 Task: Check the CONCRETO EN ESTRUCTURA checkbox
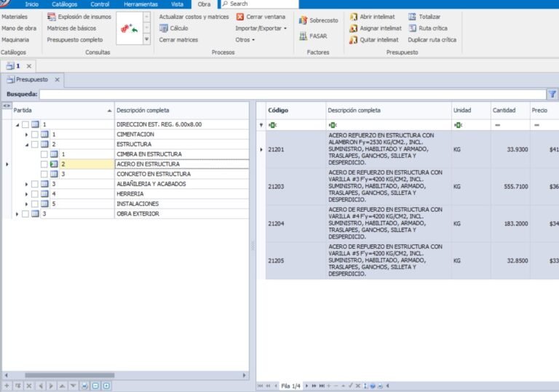tap(44, 174)
